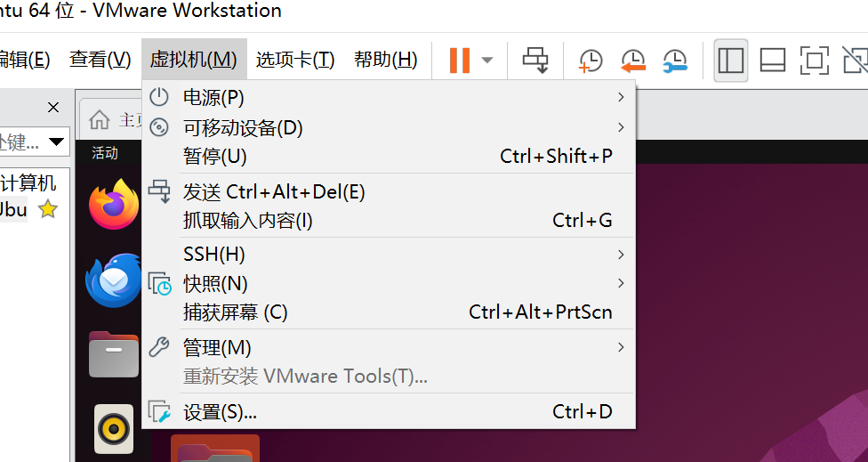Open the 编辑(E) menu

24,60
